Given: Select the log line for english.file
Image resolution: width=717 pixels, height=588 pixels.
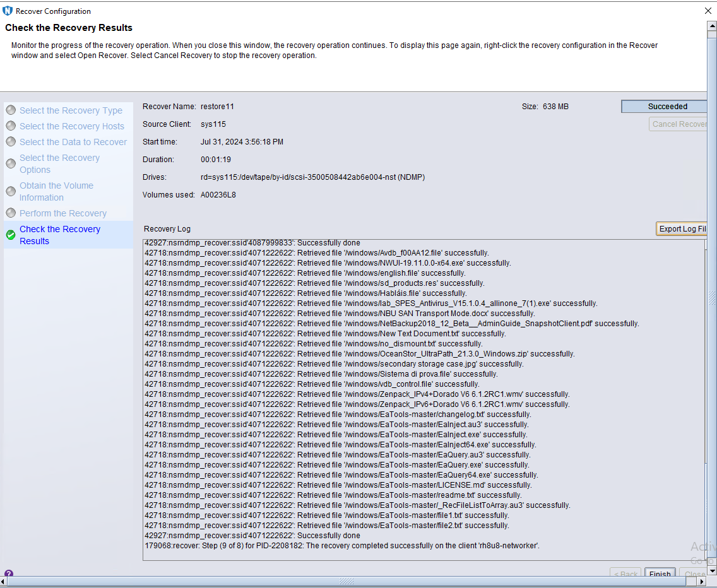Looking at the screenshot, I should (x=305, y=273).
